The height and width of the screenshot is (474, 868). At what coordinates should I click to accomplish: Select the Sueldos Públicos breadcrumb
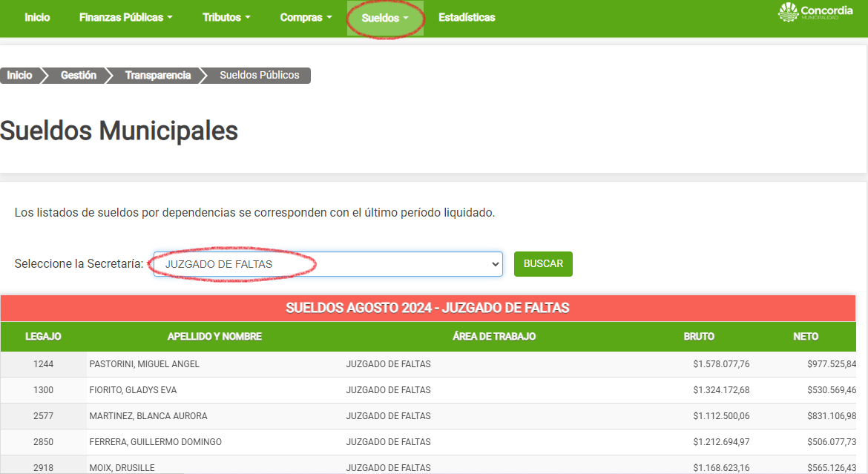260,76
